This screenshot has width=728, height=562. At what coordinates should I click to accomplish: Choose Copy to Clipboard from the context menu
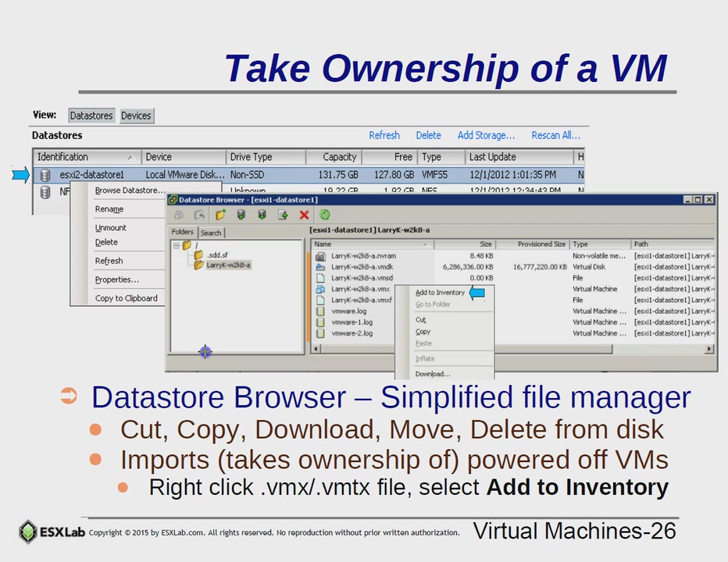127,298
